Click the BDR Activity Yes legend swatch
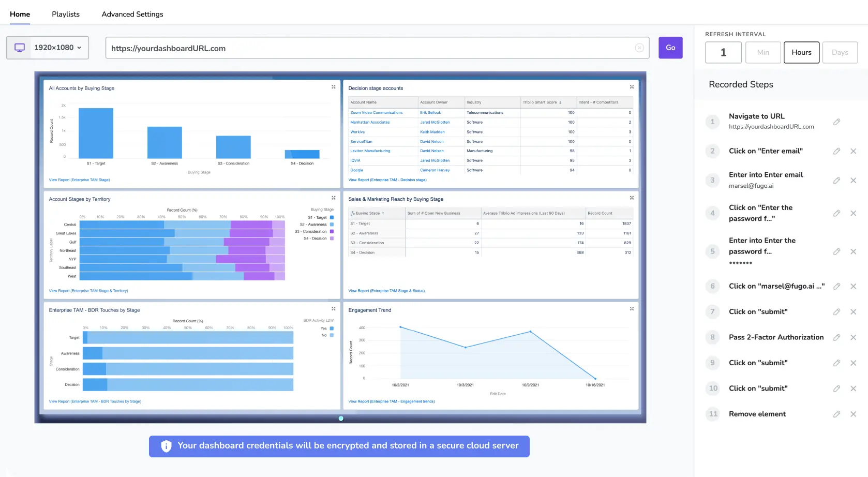The height and width of the screenshot is (477, 868). pos(332,329)
